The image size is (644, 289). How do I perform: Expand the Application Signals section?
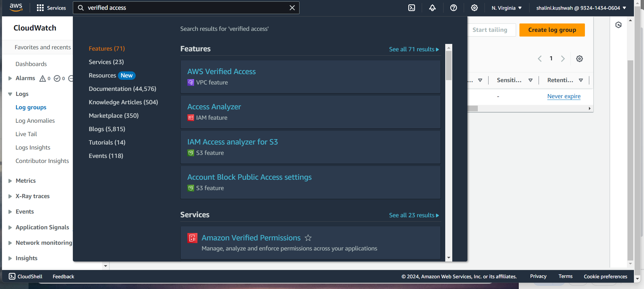(10, 228)
